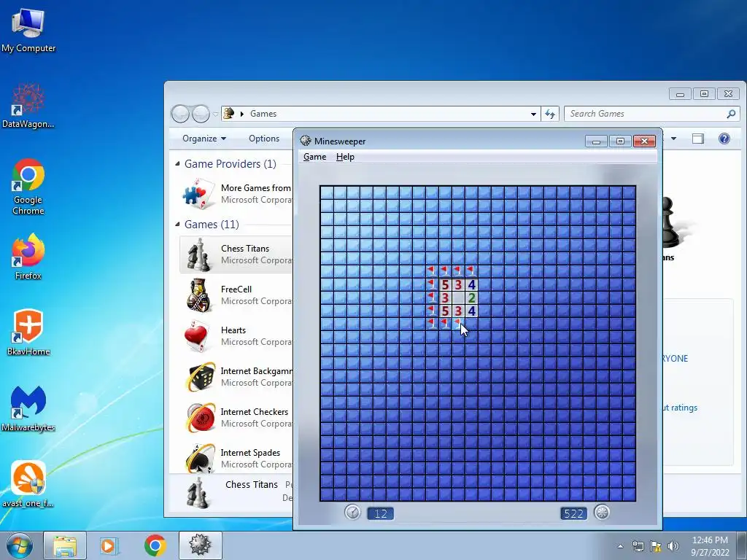Click the network tray icon

pos(638,546)
